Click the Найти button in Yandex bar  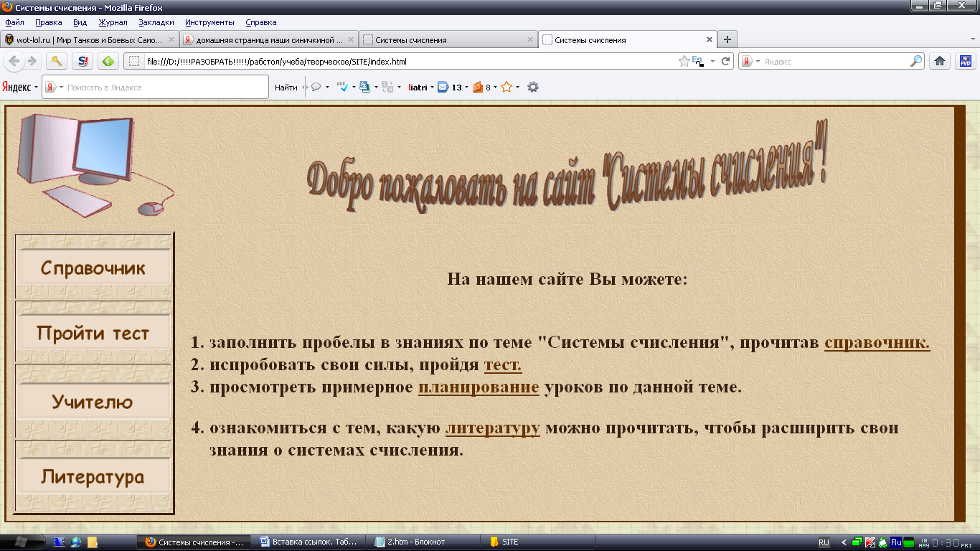click(286, 88)
